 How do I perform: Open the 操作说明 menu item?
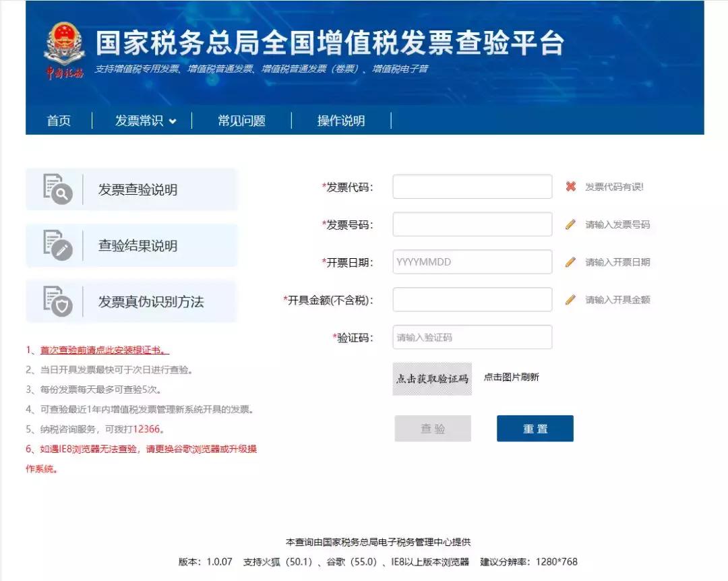(x=342, y=121)
